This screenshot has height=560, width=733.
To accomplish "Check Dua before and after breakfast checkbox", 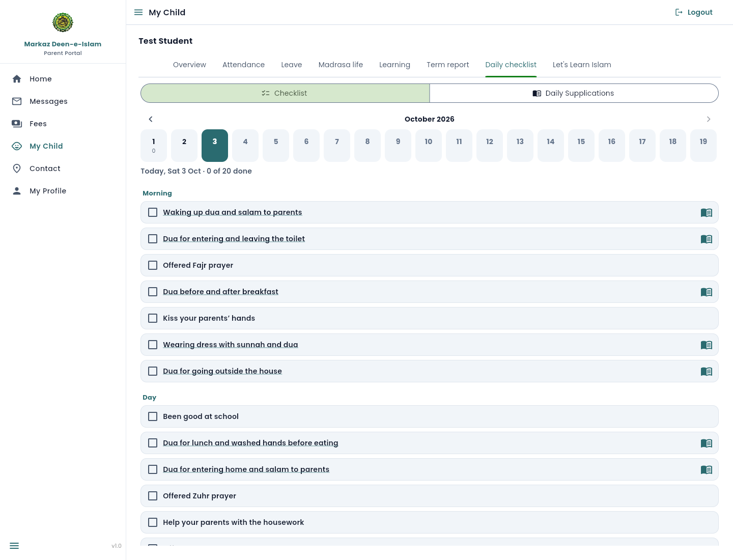I will [153, 292].
